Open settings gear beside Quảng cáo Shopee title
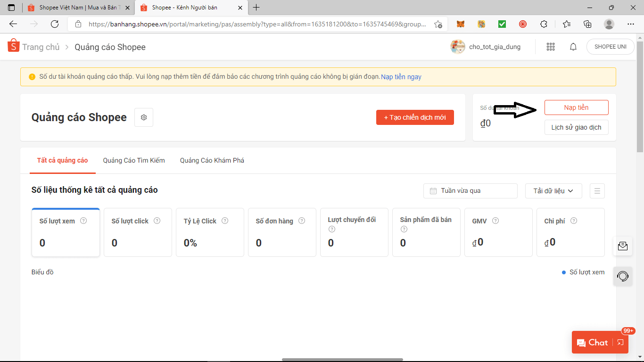Viewport: 644px width, 362px height. click(x=144, y=117)
